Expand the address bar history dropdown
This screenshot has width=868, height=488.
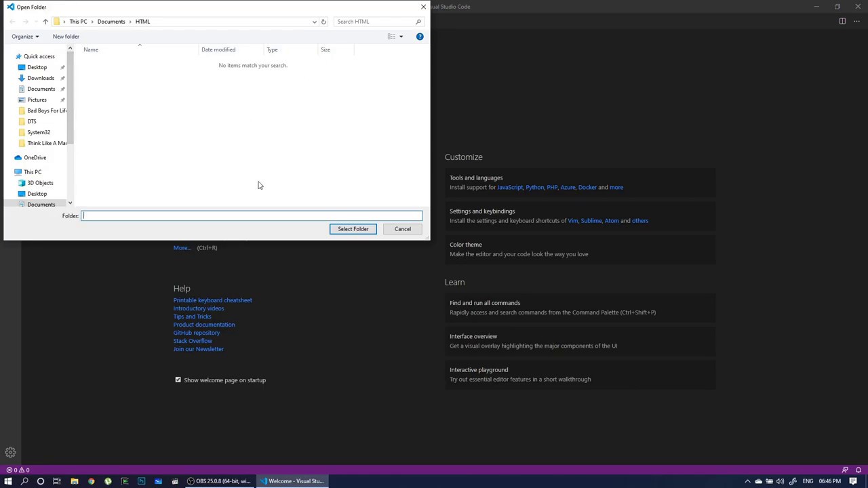pyautogui.click(x=314, y=22)
